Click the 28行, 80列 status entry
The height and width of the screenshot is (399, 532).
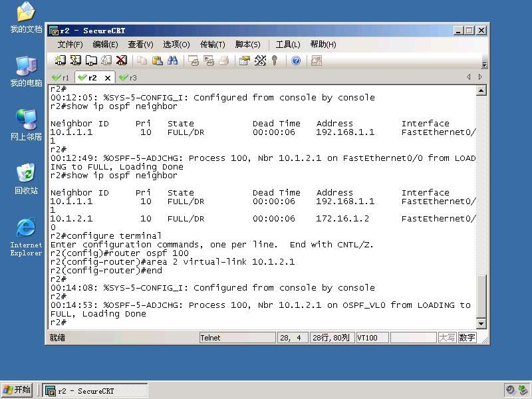pyautogui.click(x=332, y=338)
